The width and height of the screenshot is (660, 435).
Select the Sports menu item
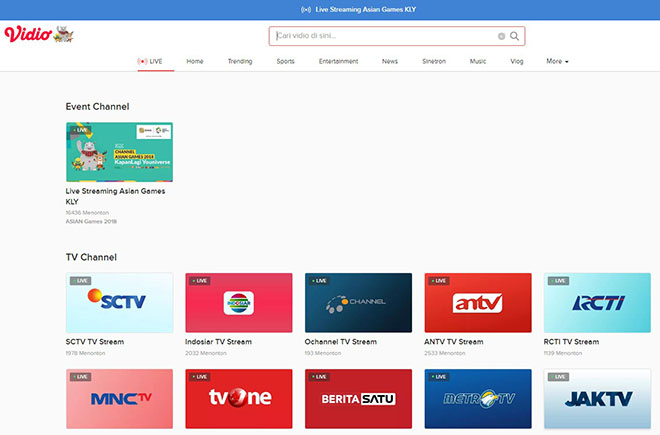click(285, 61)
